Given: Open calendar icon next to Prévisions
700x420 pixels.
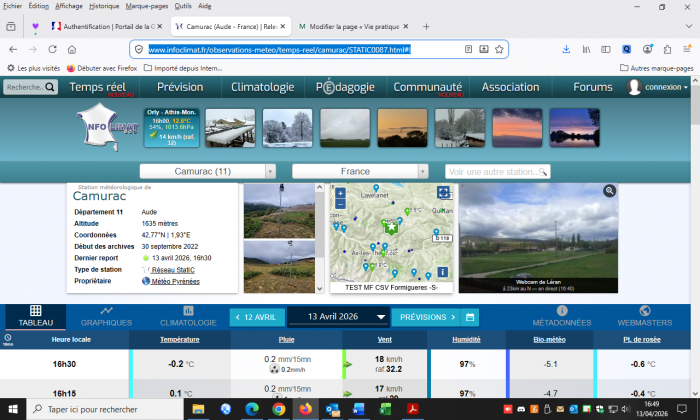Looking at the screenshot, I should (x=471, y=317).
